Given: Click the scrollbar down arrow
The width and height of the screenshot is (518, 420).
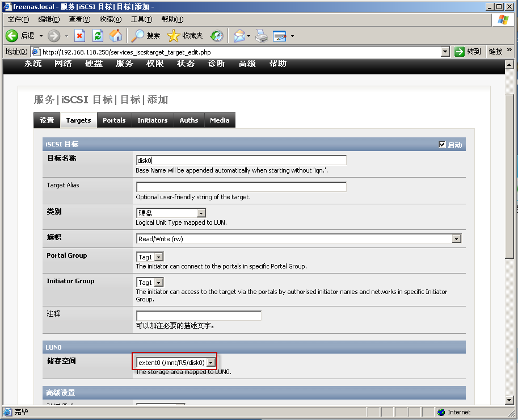Looking at the screenshot, I should click(509, 400).
